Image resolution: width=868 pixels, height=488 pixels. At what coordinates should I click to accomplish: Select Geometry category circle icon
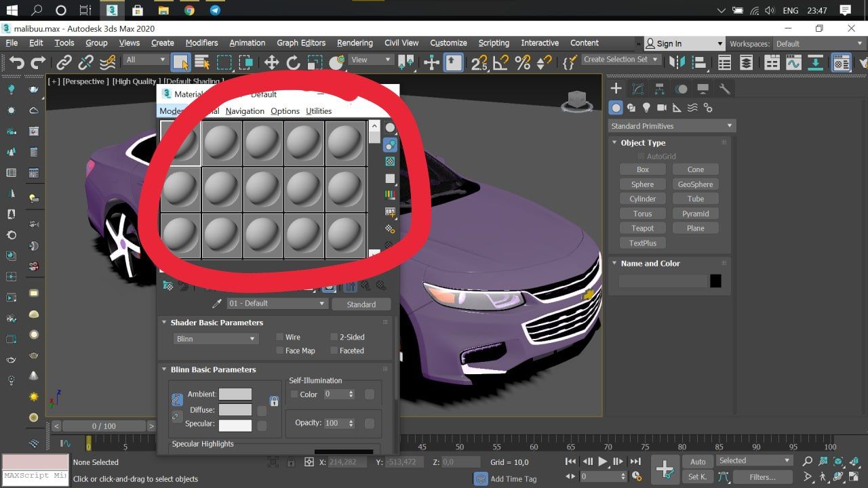click(x=616, y=108)
